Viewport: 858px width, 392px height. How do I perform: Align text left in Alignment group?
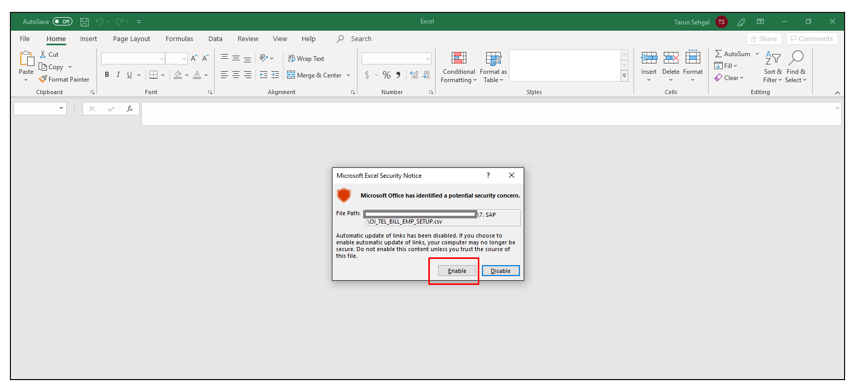[224, 75]
